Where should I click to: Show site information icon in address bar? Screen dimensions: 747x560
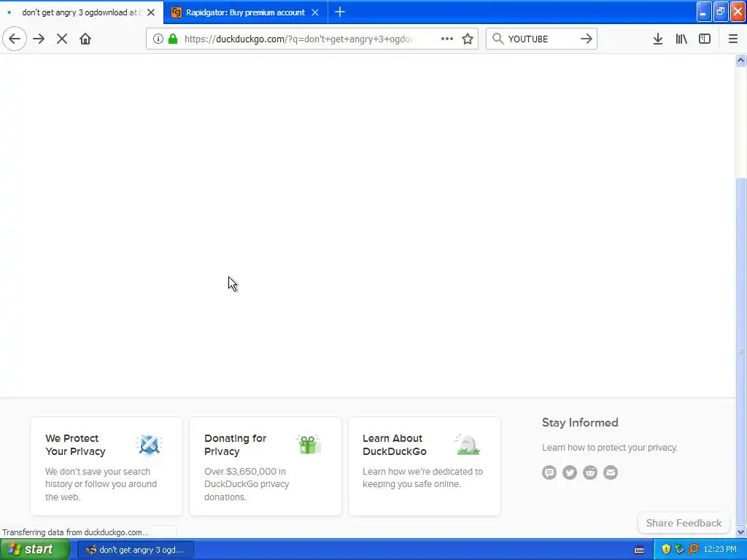(x=158, y=39)
